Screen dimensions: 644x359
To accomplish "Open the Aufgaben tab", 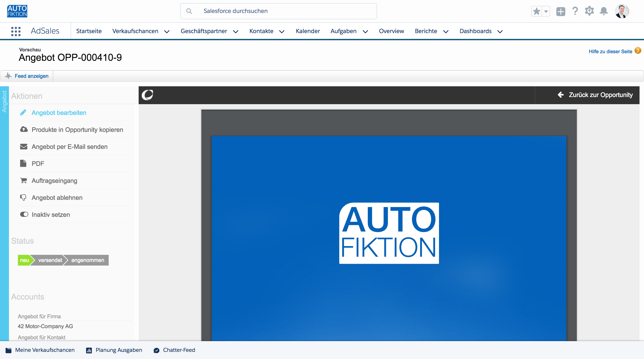I will pos(343,31).
